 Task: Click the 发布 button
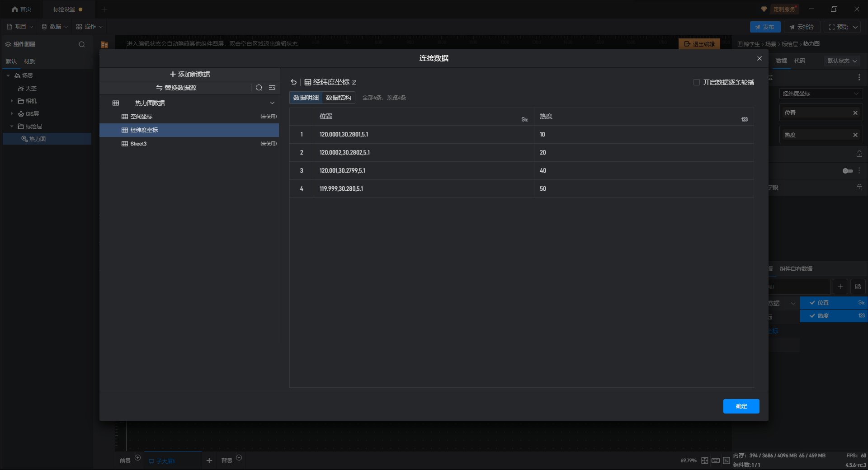coord(765,27)
